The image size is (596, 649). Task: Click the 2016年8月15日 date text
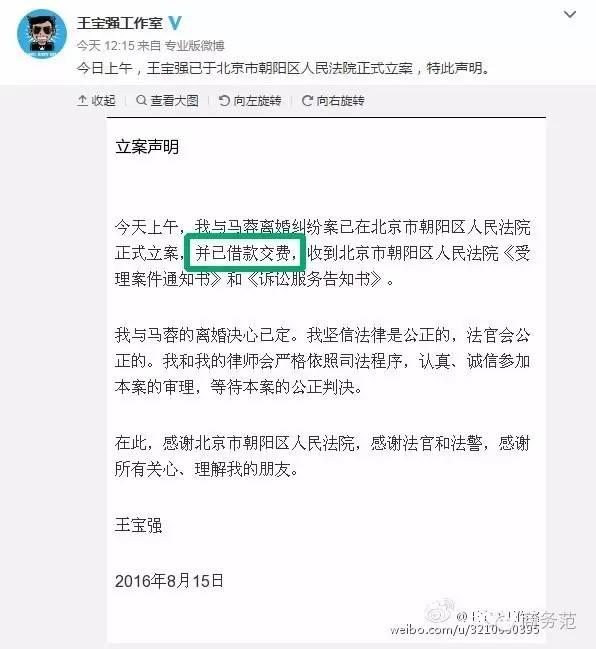169,581
